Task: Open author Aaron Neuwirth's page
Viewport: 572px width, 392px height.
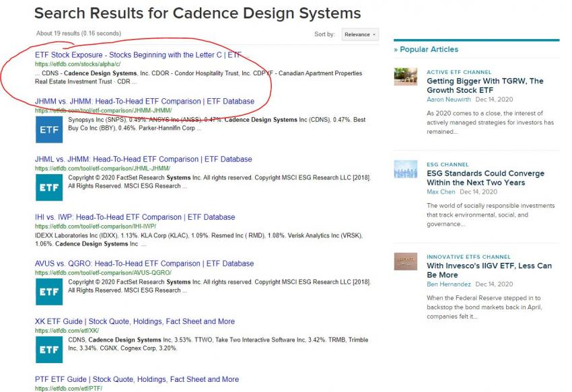Action: tap(449, 100)
